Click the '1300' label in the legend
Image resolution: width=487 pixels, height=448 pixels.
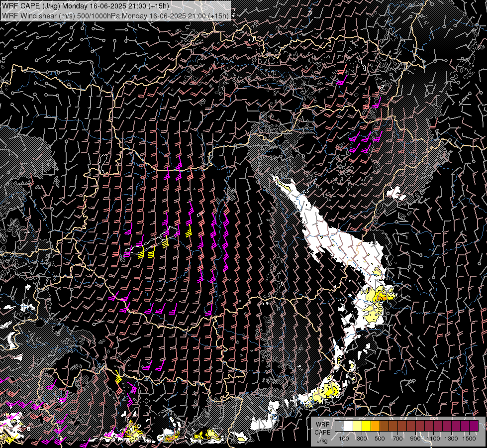click(x=451, y=439)
